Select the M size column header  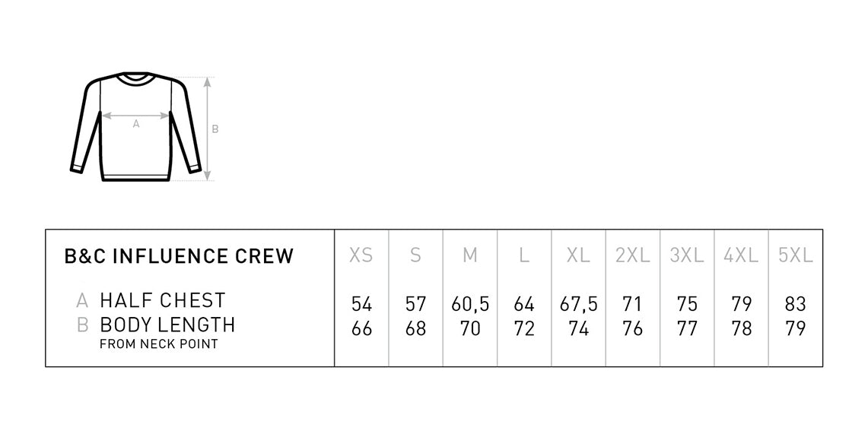click(469, 255)
